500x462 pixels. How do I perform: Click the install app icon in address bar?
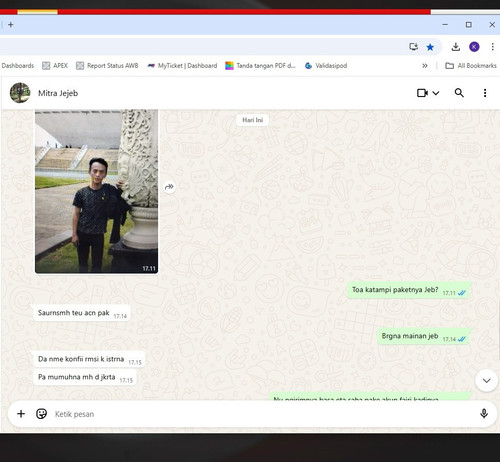click(414, 47)
